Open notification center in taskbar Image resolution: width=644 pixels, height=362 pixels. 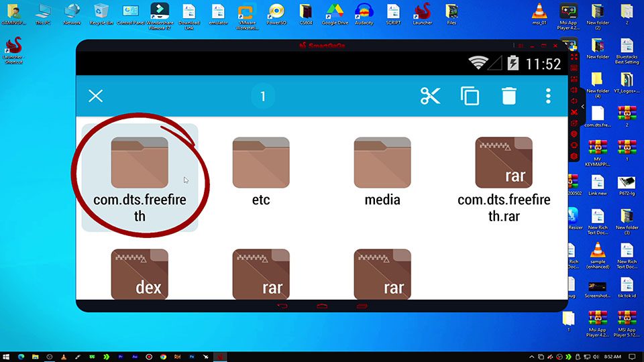pyautogui.click(x=632, y=357)
